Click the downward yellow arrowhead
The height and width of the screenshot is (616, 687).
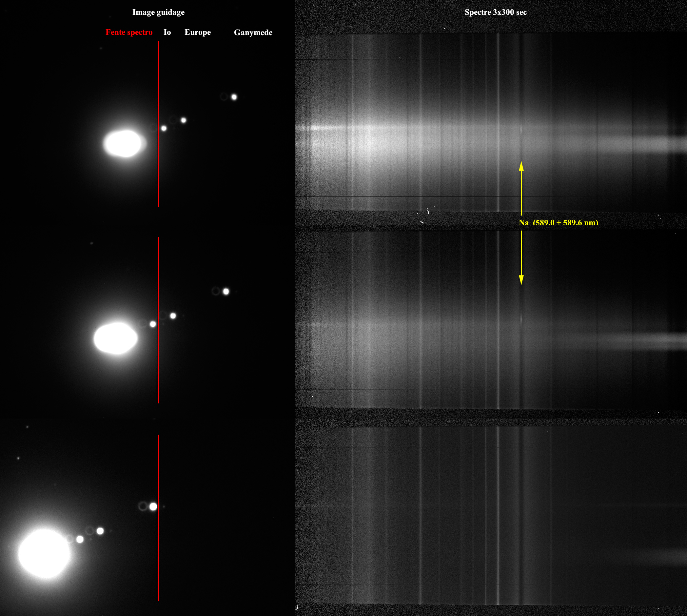pos(521,280)
